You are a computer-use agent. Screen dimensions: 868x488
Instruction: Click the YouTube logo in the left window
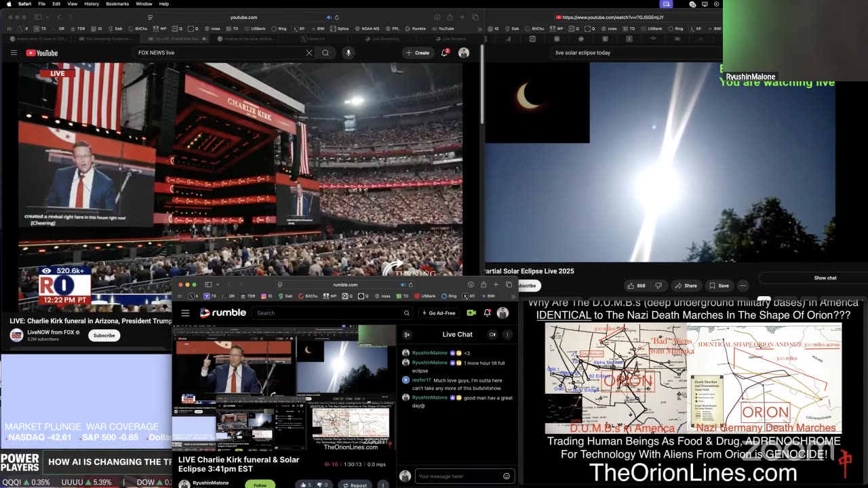(42, 53)
